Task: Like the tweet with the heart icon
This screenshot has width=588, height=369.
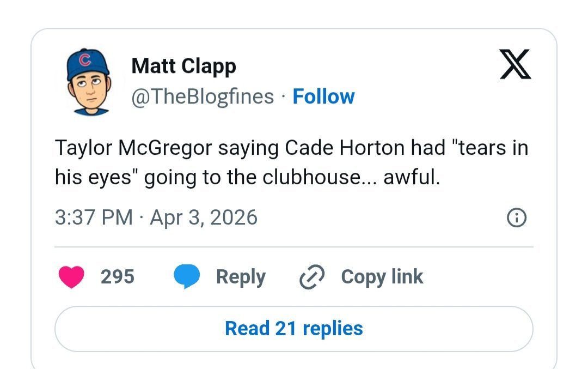Action: tap(71, 277)
